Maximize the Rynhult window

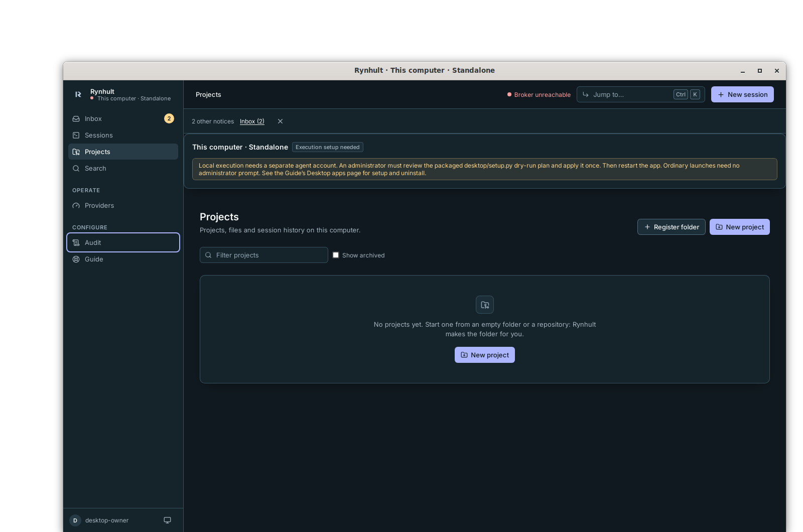760,71
